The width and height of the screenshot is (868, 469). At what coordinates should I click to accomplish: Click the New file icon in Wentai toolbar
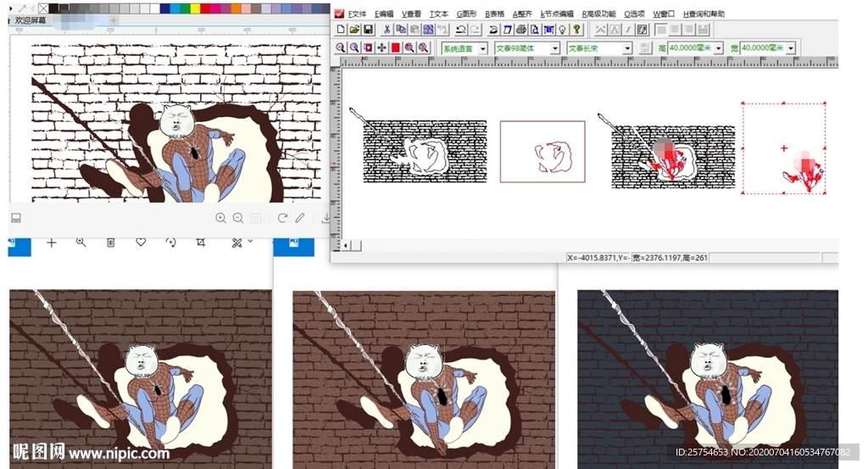(x=341, y=30)
